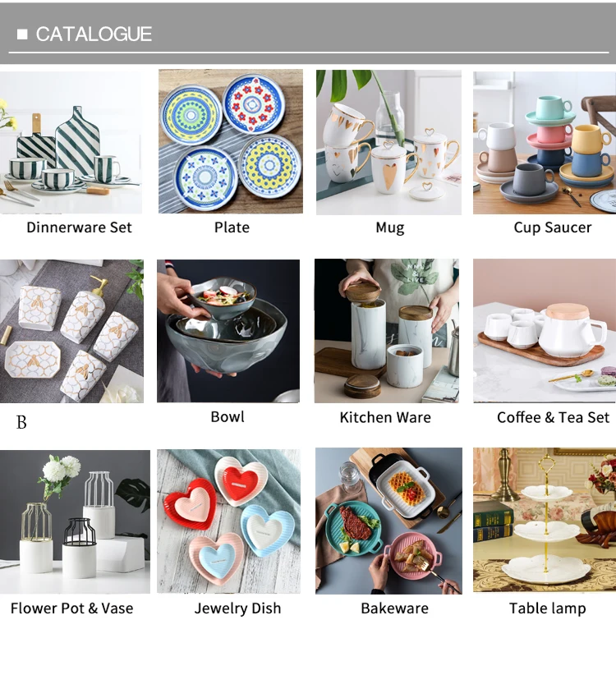Open the Kitchen Ware canisters image

click(386, 331)
